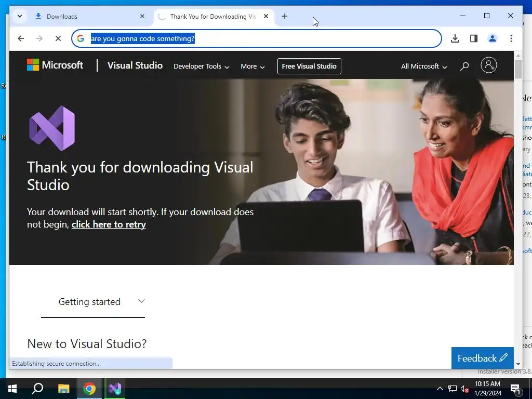532x399 pixels.
Task: Click the Free Visual Studio button
Action: coord(309,66)
